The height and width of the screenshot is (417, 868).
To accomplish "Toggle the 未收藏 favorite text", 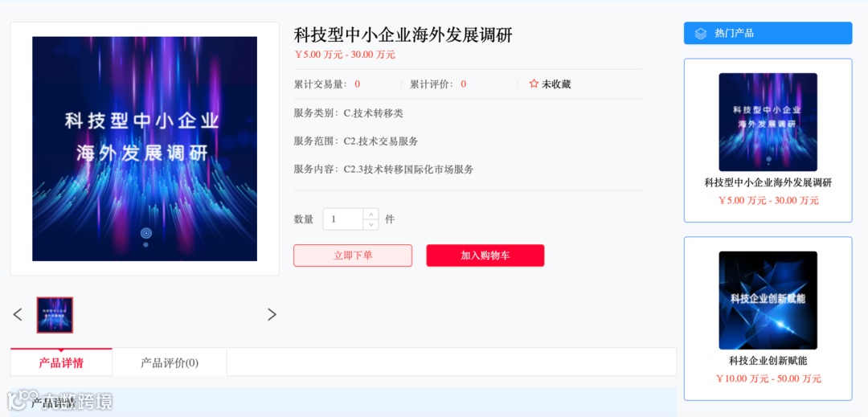I will coord(556,84).
